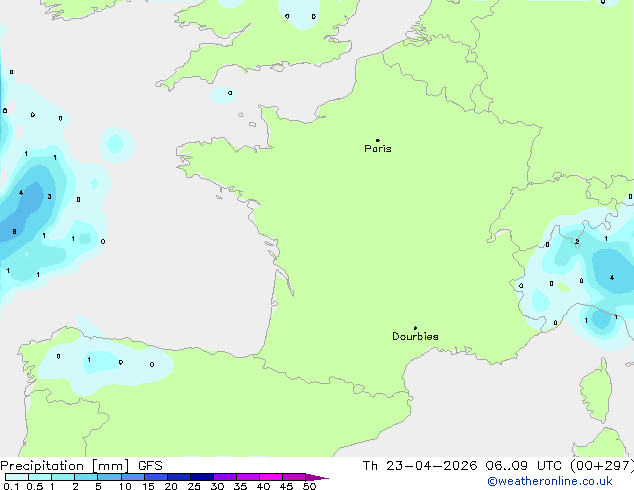634x490 pixels.
Task: Click the legend swatch between 10 and 15
Action: (x=132, y=477)
